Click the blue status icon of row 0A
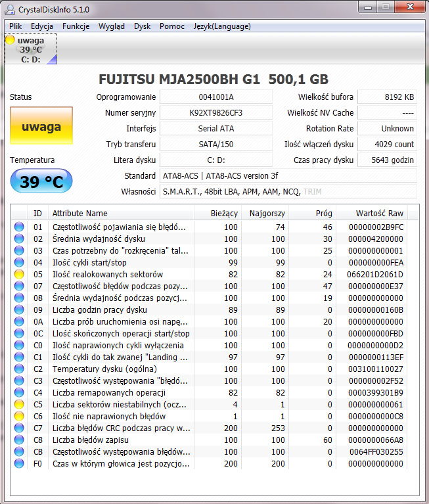Viewport: 429px width, 504px height. coord(19,321)
